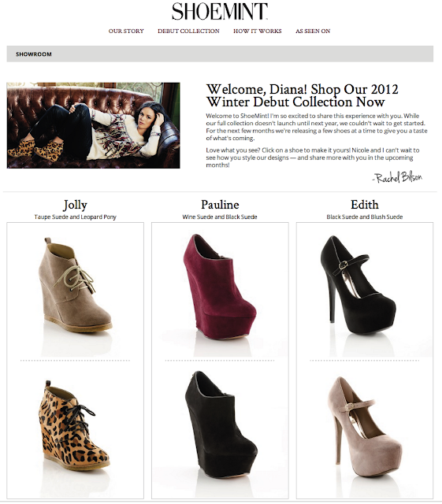Choose the wine suede Pauline bootie
This screenshot has width=442, height=504.
click(x=220, y=285)
